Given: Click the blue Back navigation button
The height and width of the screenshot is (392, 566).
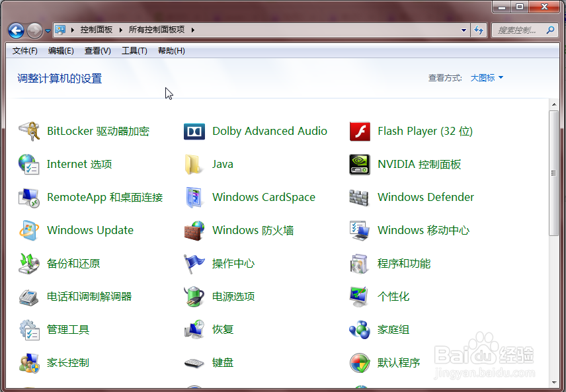Looking at the screenshot, I should point(17,30).
